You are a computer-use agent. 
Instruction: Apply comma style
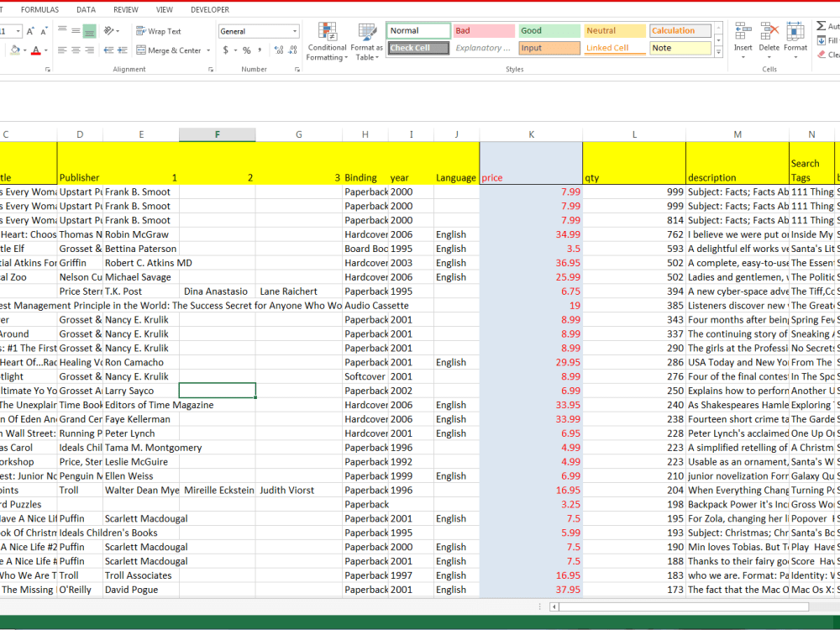point(260,50)
